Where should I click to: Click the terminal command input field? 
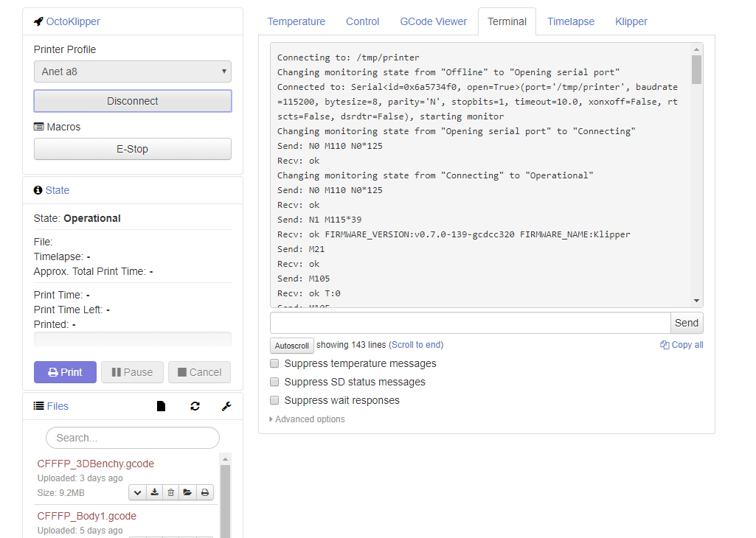click(x=470, y=323)
